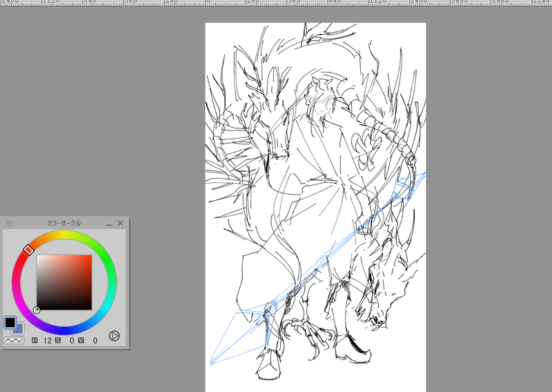The height and width of the screenshot is (392, 552).
Task: Click the V brightness value 0
Action: pyautogui.click(x=95, y=340)
